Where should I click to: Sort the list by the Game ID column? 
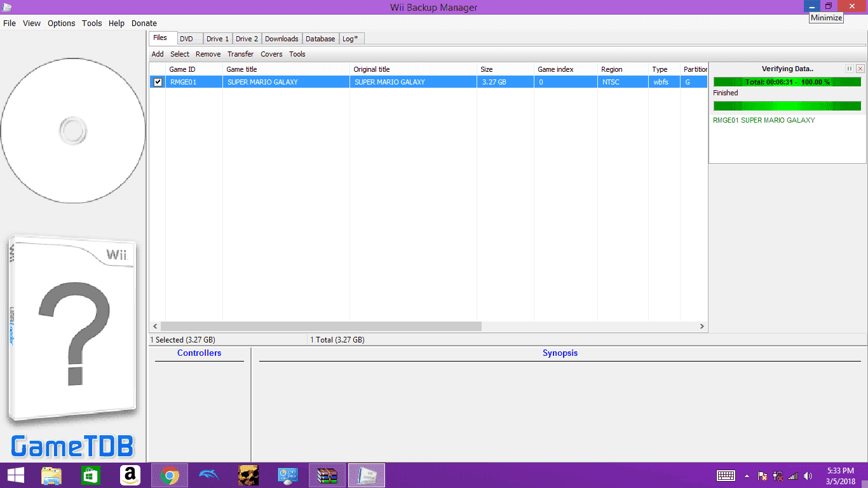pyautogui.click(x=194, y=69)
